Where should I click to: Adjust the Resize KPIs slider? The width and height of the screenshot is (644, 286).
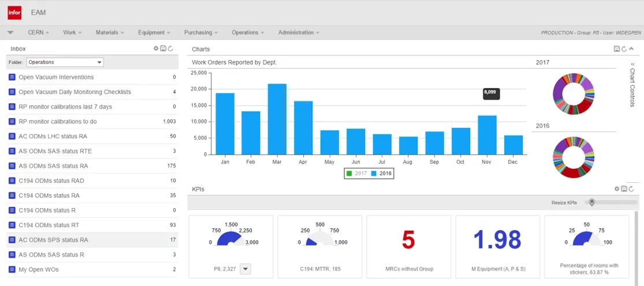click(591, 202)
